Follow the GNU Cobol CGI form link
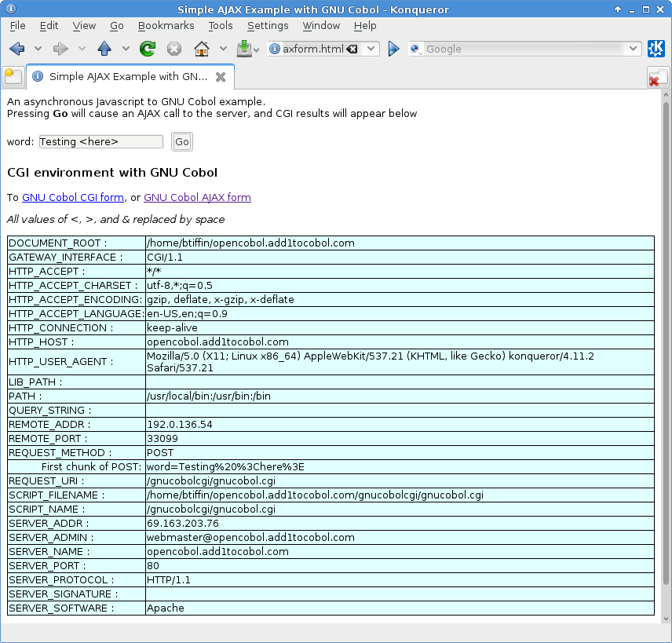672x643 pixels. point(73,197)
